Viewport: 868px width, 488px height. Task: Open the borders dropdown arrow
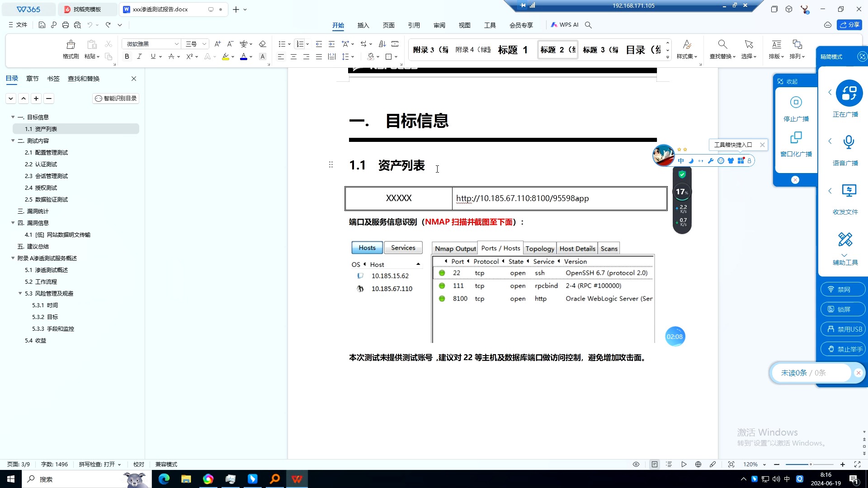pos(396,57)
